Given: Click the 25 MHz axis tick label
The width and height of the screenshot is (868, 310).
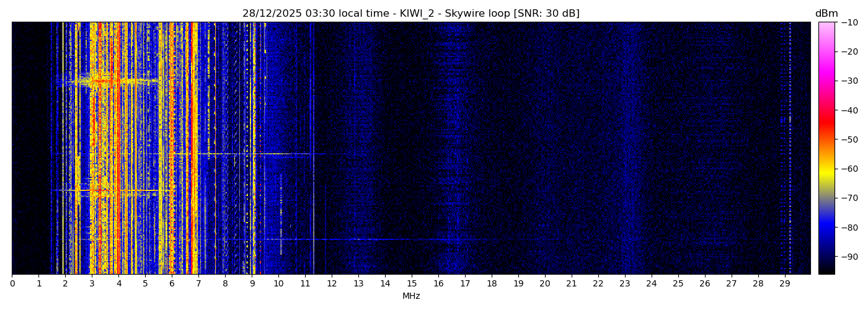Looking at the screenshot, I should point(678,284).
